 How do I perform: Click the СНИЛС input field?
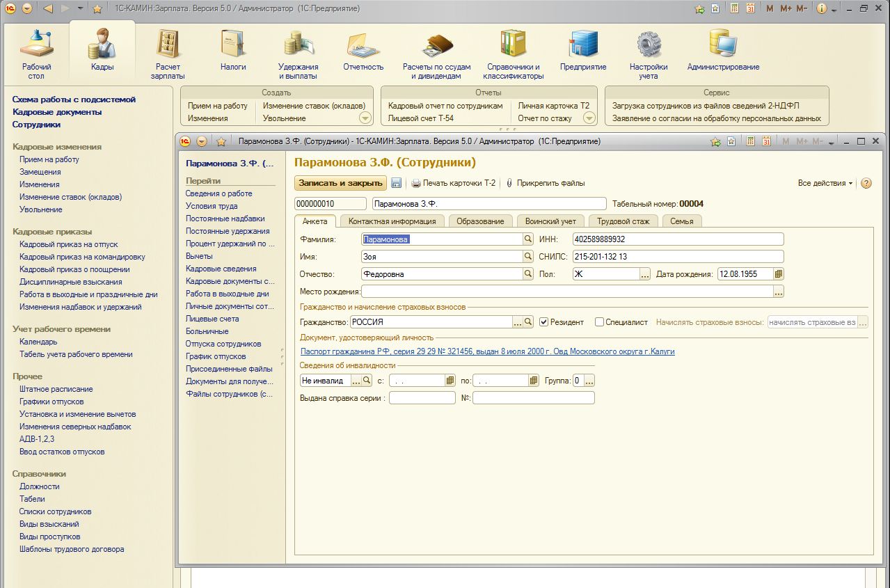click(x=678, y=257)
